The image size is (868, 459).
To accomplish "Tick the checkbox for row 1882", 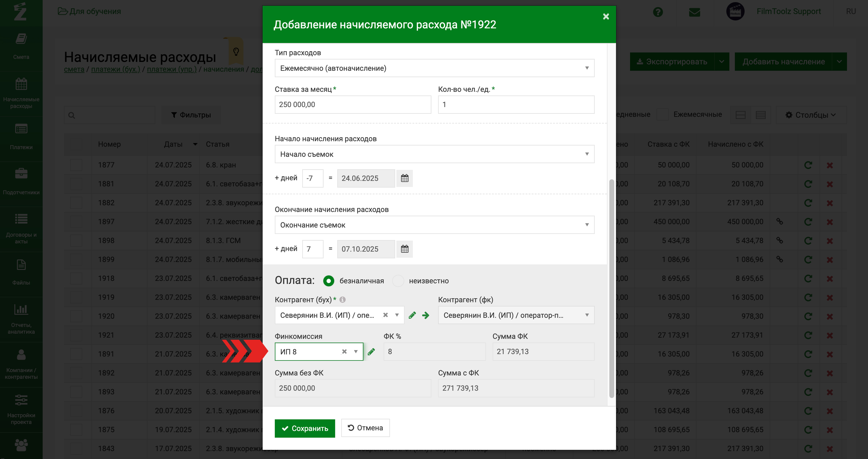I will click(76, 203).
